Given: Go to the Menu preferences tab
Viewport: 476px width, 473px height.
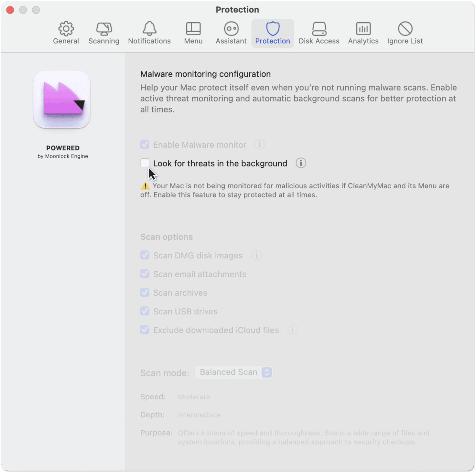Looking at the screenshot, I should tap(193, 33).
